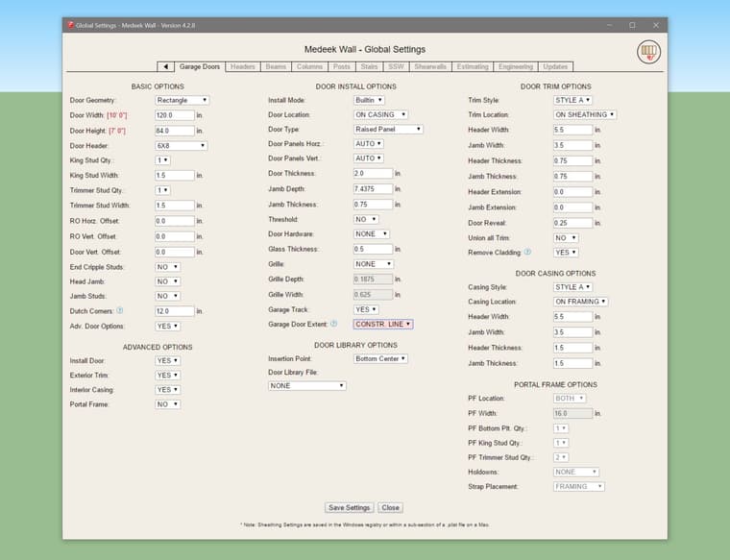Image resolution: width=730 pixels, height=560 pixels.
Task: Click the Door Width input field
Action: click(x=174, y=114)
